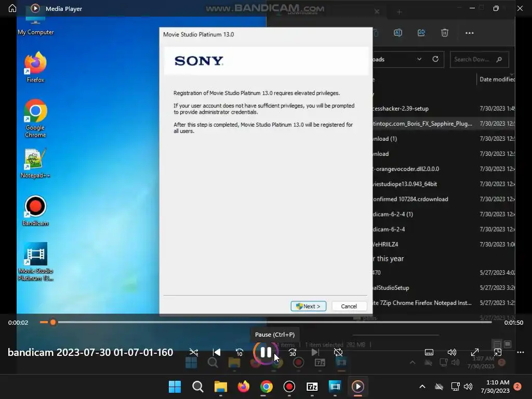Open Windows Start menu

[175, 387]
